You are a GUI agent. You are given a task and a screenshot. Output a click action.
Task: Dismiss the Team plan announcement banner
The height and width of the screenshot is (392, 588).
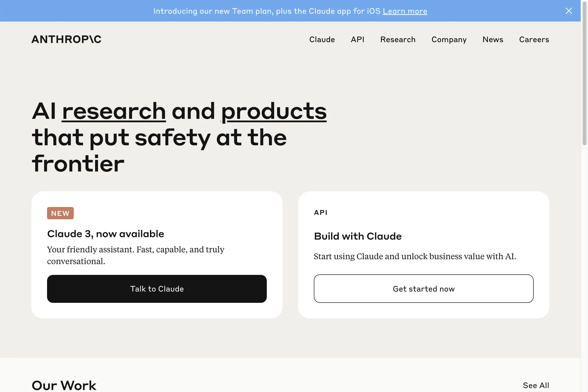[x=569, y=11]
